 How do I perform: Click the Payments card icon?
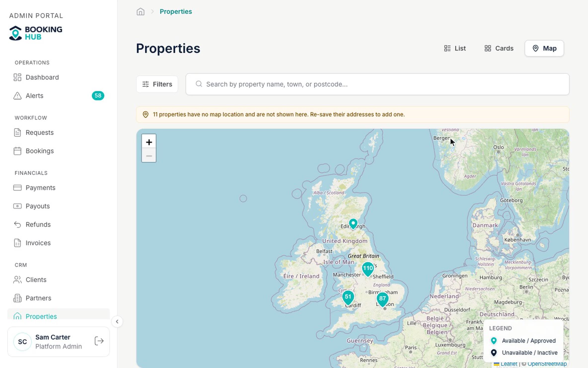(17, 188)
